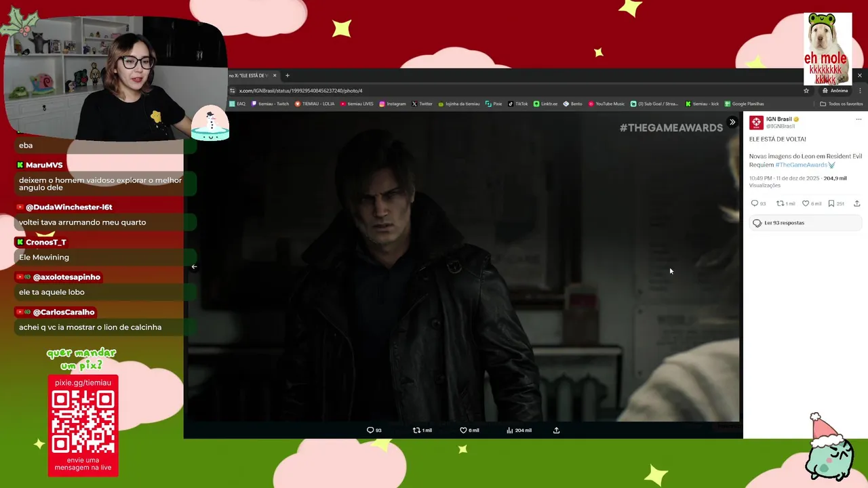Open the lojinha da tiemiau bookmark
This screenshot has width=868, height=488.
(459, 104)
